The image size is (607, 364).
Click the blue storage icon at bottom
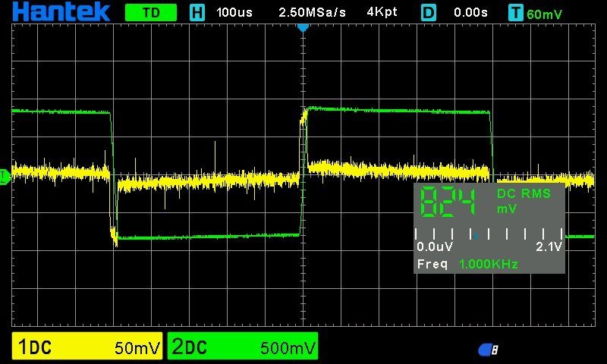488,349
